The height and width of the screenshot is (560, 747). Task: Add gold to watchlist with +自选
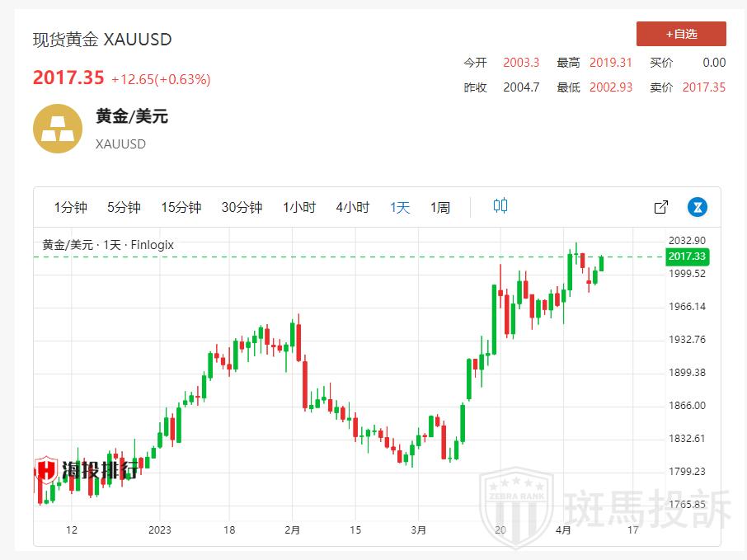(681, 34)
